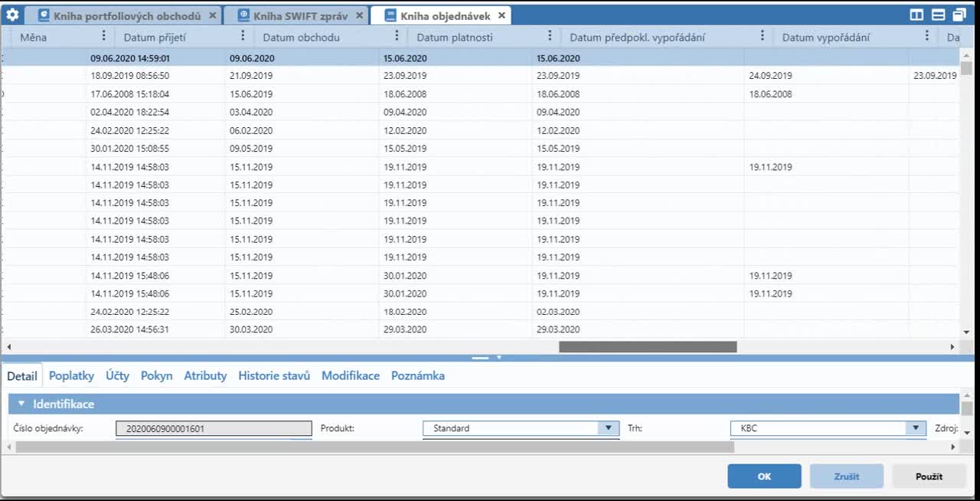Viewport: 980px width, 501px height.
Task: Click the Použít button
Action: 929,476
